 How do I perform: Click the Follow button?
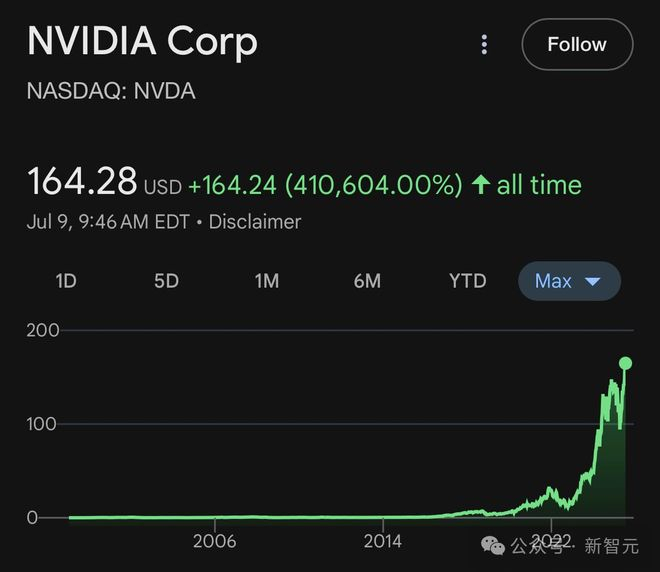(x=577, y=44)
